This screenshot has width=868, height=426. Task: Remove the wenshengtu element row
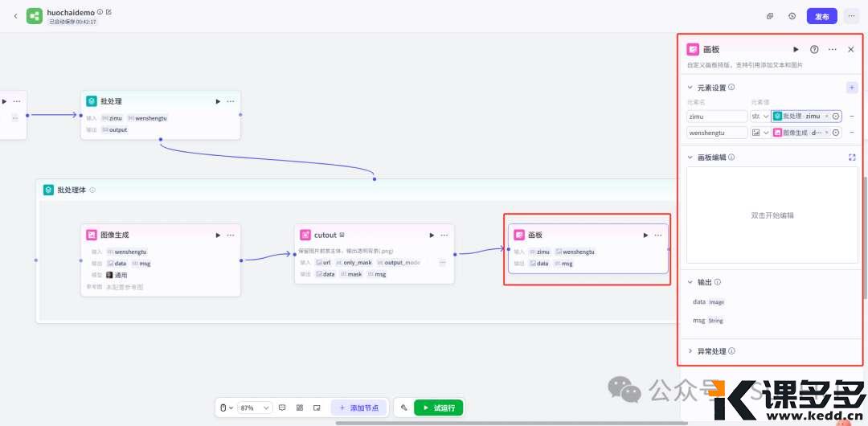point(852,133)
